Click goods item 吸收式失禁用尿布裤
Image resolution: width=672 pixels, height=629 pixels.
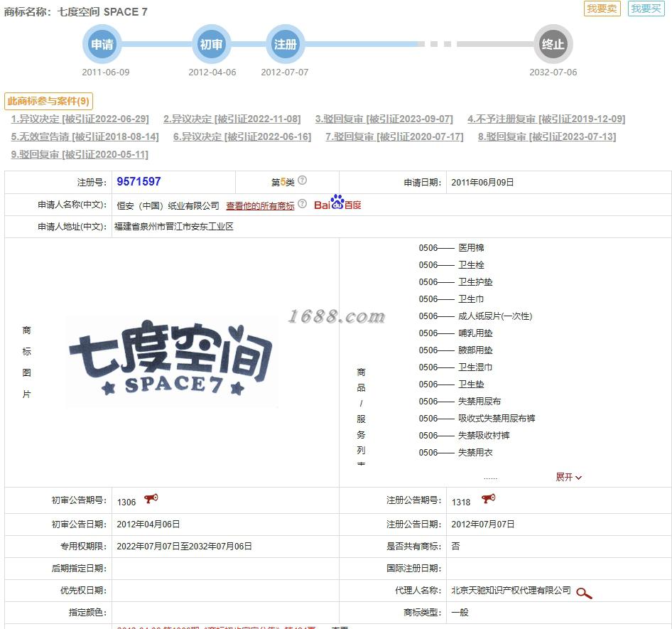497,419
